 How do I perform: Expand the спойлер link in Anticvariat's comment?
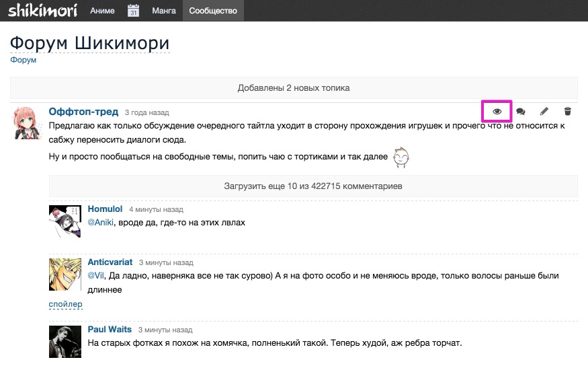click(65, 304)
